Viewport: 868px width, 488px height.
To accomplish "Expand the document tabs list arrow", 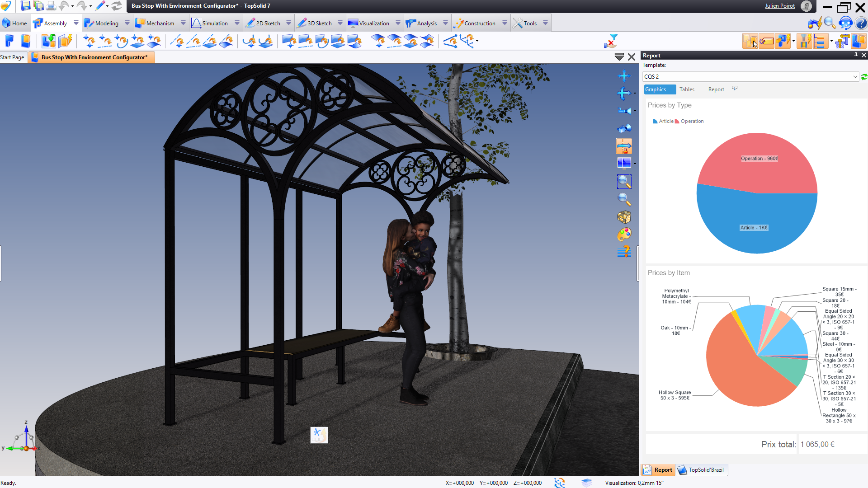I will pos(619,57).
